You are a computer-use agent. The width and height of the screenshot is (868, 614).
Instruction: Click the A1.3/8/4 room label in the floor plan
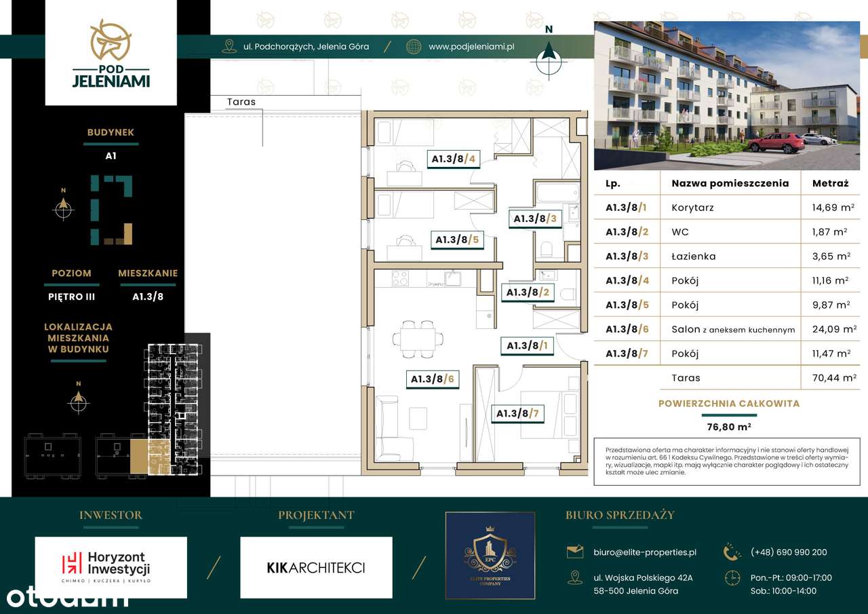[454, 160]
